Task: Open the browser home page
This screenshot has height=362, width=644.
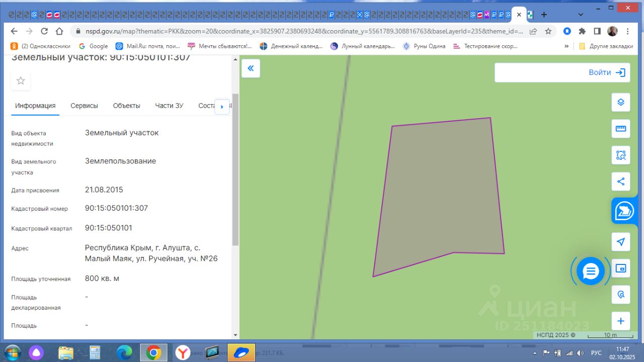Action: click(x=59, y=31)
